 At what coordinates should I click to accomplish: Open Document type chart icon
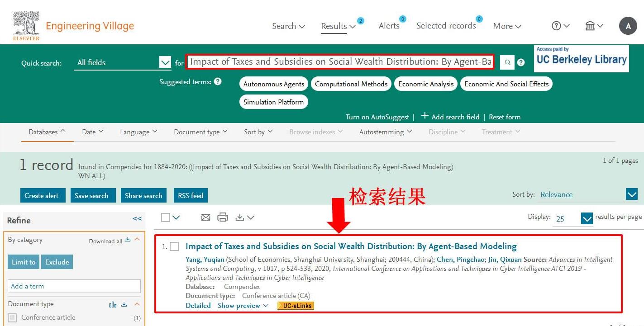click(113, 304)
